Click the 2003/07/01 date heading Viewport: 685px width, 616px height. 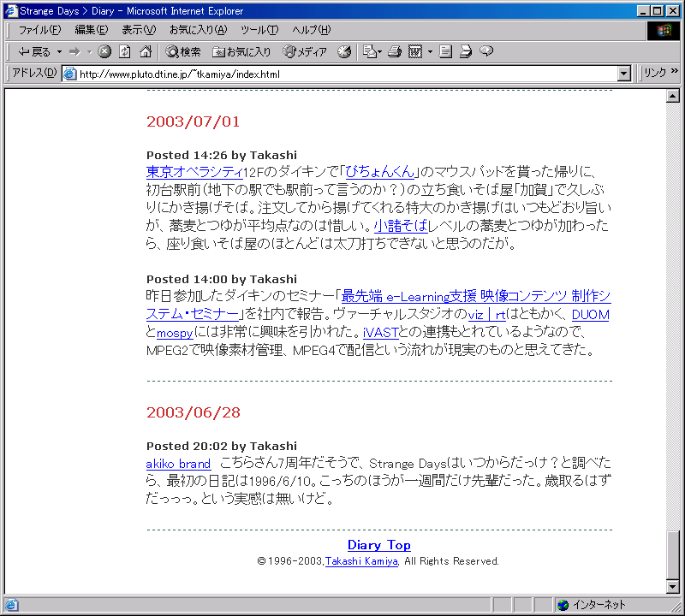point(194,121)
